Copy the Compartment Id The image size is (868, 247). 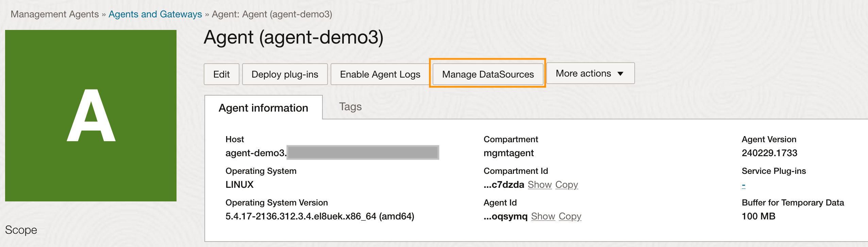click(566, 185)
